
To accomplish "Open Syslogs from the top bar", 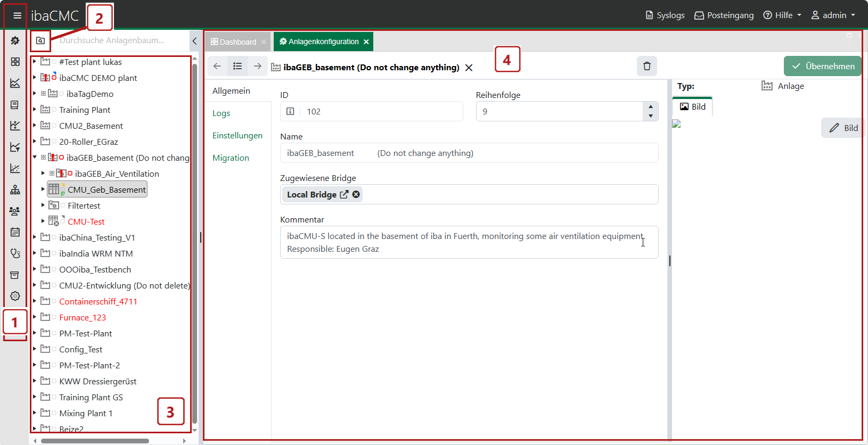I will (665, 15).
